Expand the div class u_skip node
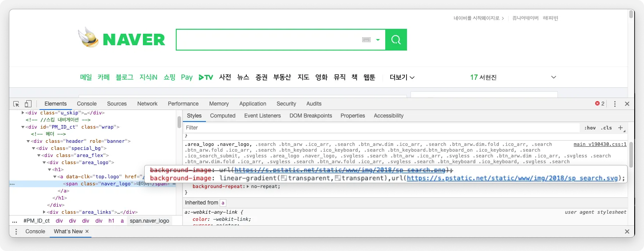Viewport: 644px width, 251px height. pyautogui.click(x=23, y=113)
